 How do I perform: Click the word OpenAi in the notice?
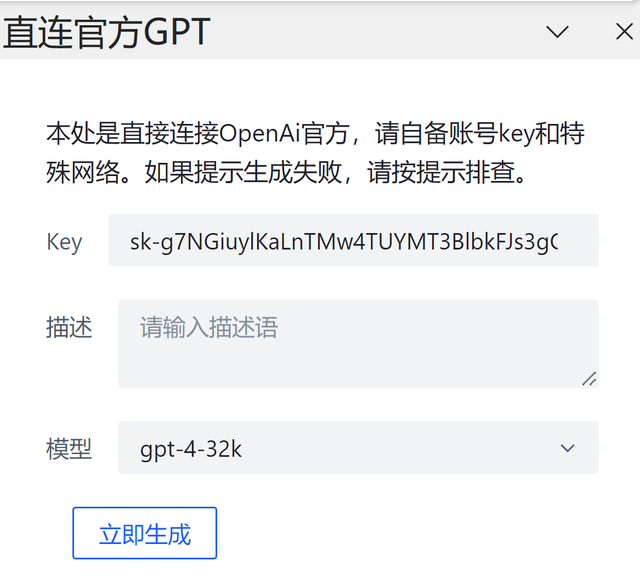click(x=259, y=133)
